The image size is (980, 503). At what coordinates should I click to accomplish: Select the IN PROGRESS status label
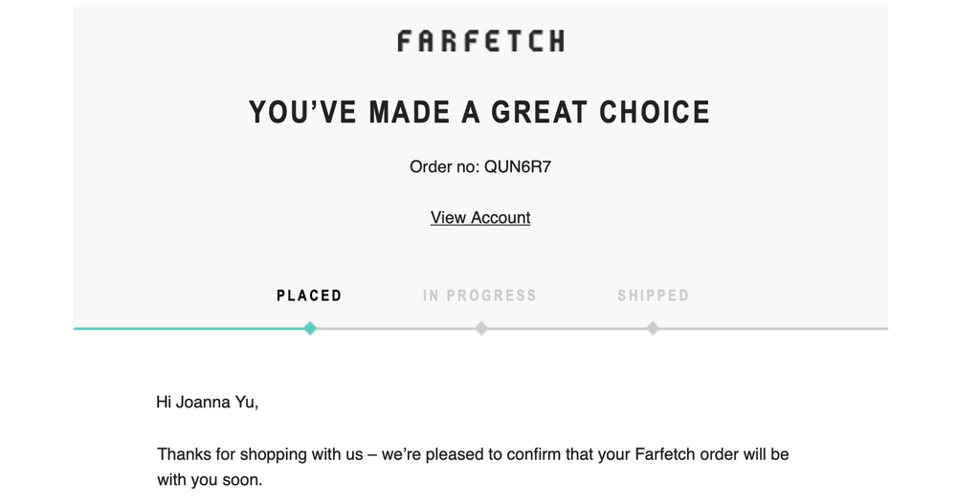point(480,295)
